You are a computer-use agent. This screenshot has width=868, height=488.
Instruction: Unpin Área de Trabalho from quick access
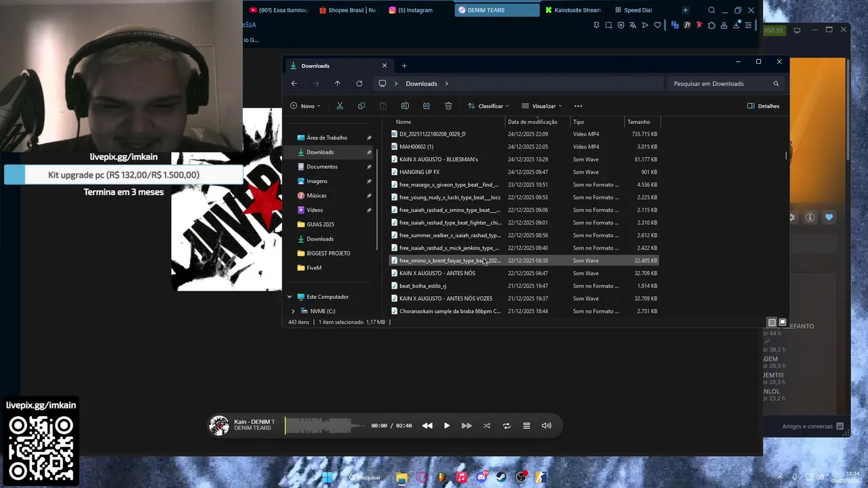pyautogui.click(x=369, y=138)
